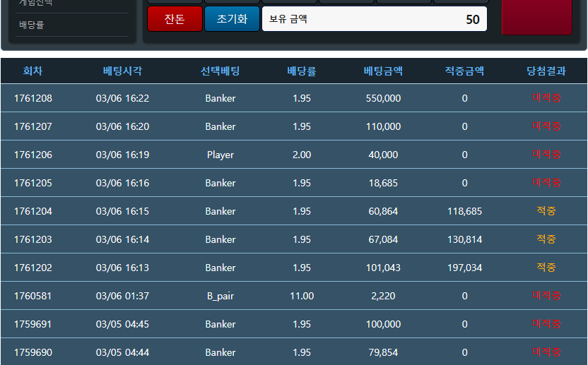Select round number 1761203
This screenshot has height=365, width=588.
pyautogui.click(x=33, y=239)
